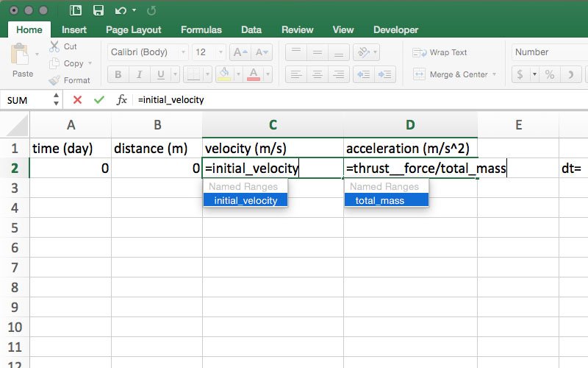Toggle Bold formatting
The width and height of the screenshot is (588, 368).
(118, 74)
